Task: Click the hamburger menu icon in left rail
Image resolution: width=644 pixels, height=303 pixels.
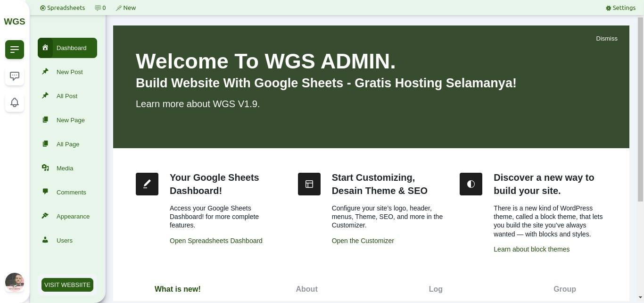Action: click(x=15, y=50)
